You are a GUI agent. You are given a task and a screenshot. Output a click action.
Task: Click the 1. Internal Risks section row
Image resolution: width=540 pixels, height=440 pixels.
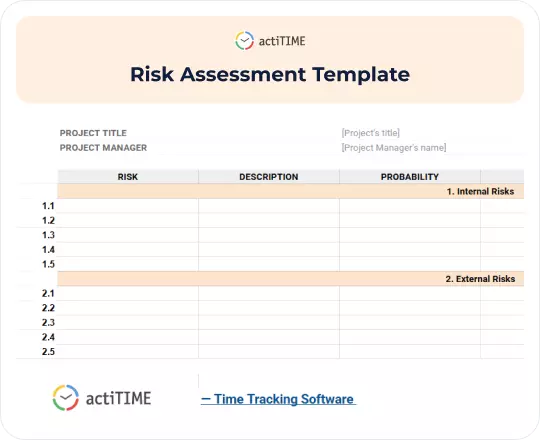point(291,191)
